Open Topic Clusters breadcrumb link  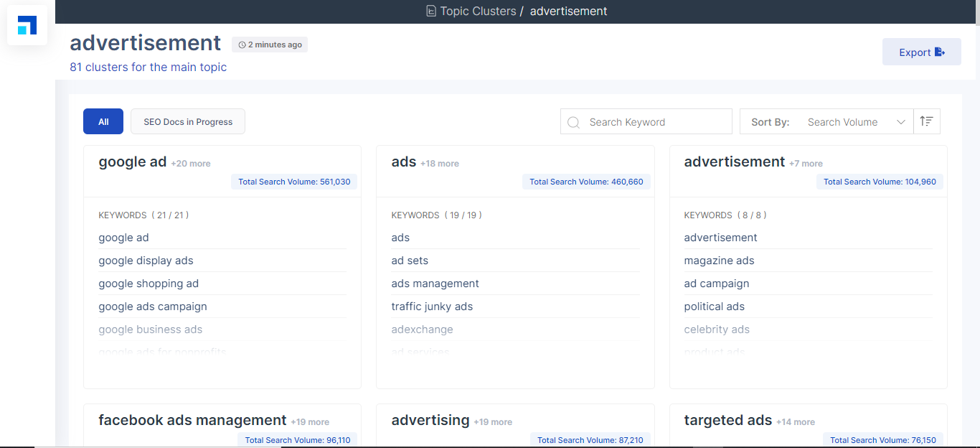pos(478,11)
